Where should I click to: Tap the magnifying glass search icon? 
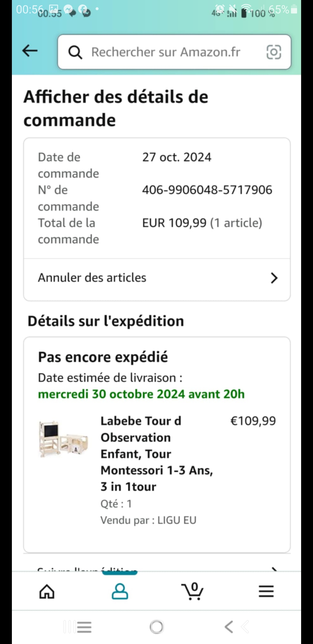click(75, 53)
